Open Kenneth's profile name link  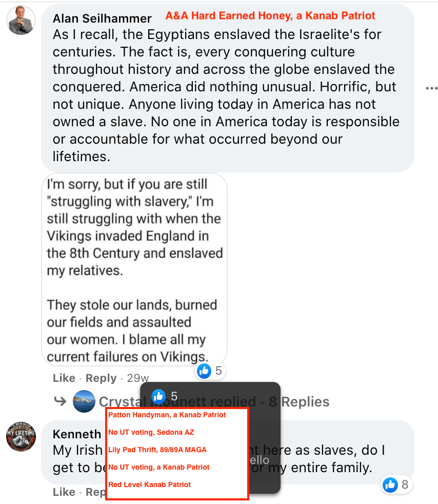pyautogui.click(x=77, y=434)
